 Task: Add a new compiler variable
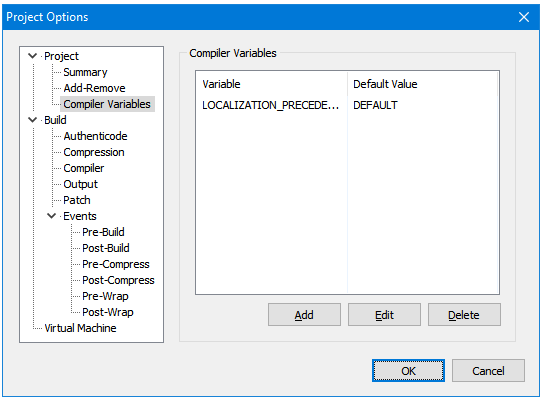(304, 315)
